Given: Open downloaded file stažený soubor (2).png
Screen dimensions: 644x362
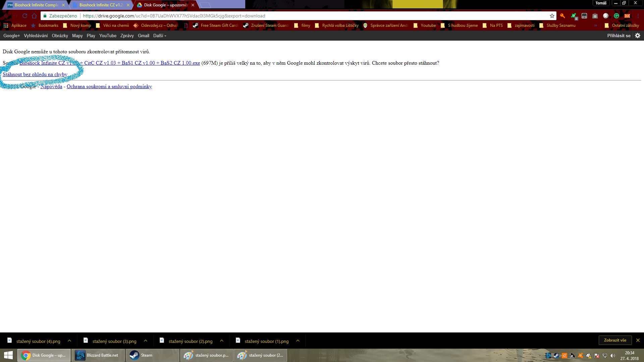Looking at the screenshot, I should pos(186,341).
